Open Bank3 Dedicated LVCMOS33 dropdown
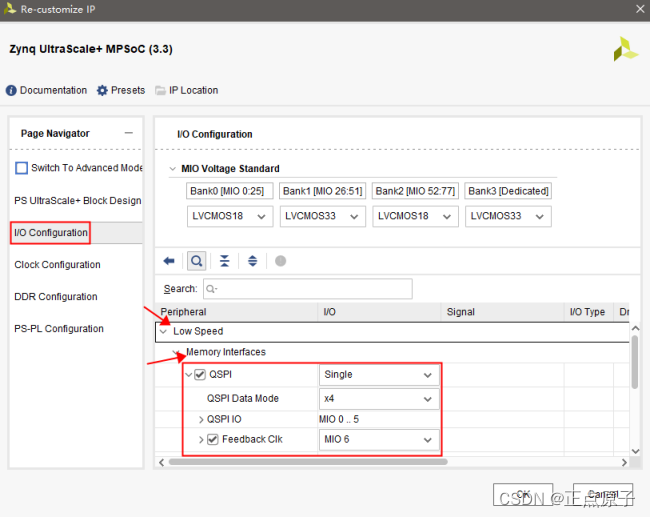Viewport: 651px width, 517px height. click(x=508, y=216)
